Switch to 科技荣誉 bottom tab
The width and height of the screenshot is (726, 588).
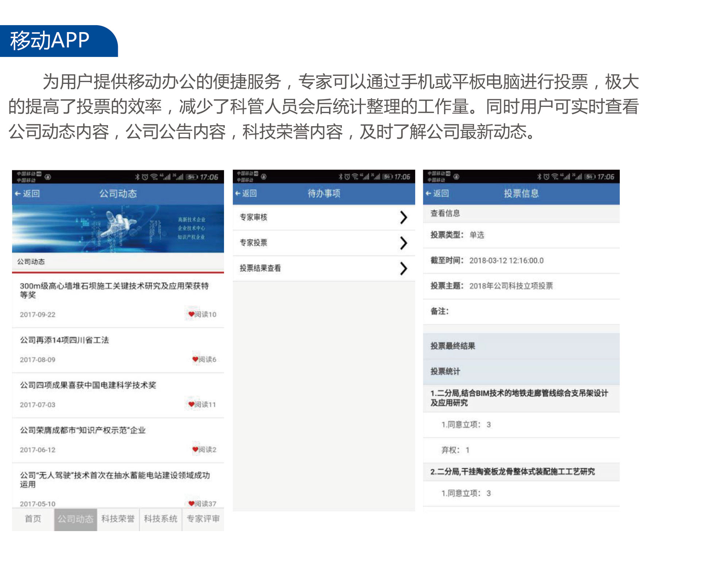(x=118, y=519)
